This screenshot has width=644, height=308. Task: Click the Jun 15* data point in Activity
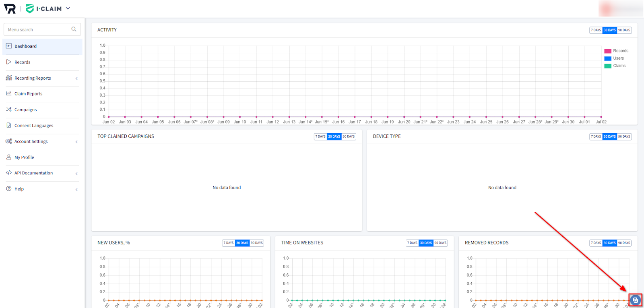click(322, 117)
